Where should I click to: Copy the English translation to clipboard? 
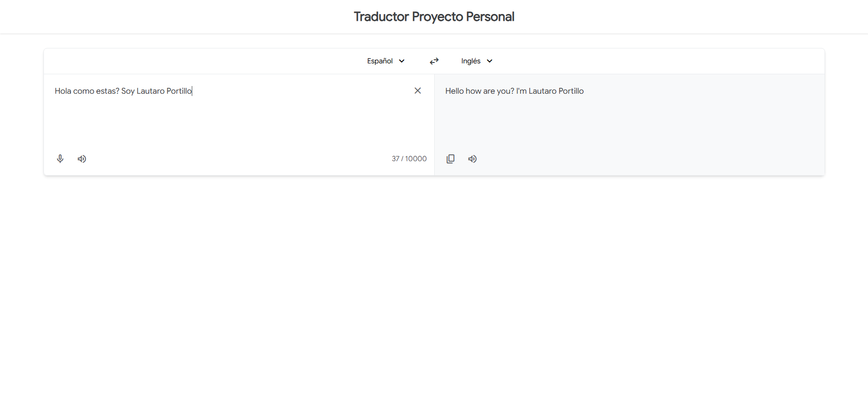[x=451, y=159]
